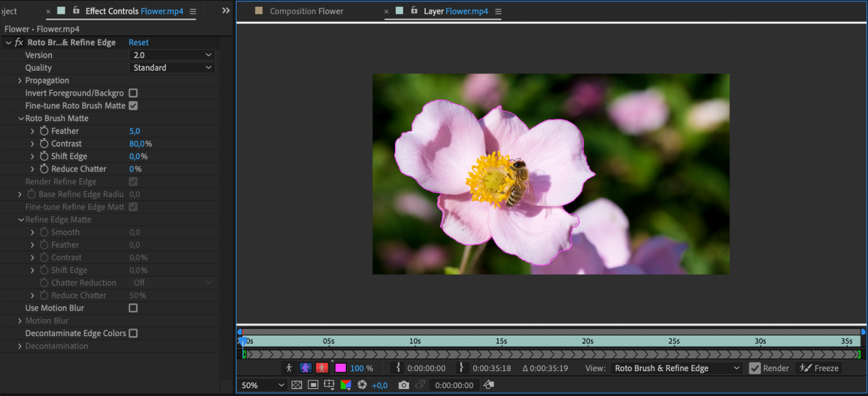Toggle alpha overlay view icon
868x396 pixels.
(x=322, y=368)
